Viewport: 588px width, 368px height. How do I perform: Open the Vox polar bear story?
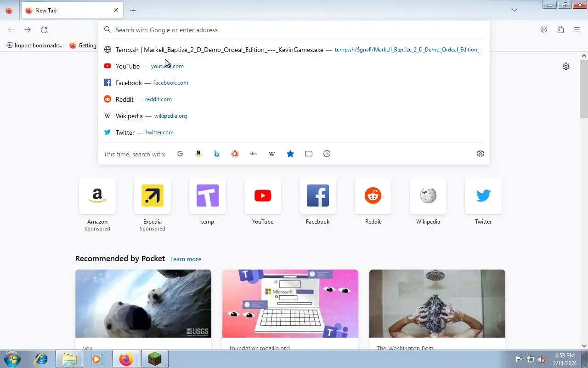click(x=143, y=309)
